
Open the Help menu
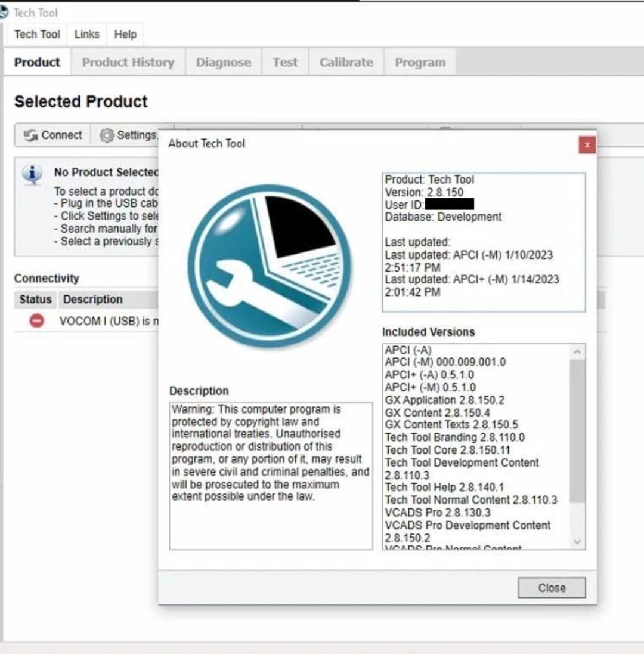[x=125, y=34]
